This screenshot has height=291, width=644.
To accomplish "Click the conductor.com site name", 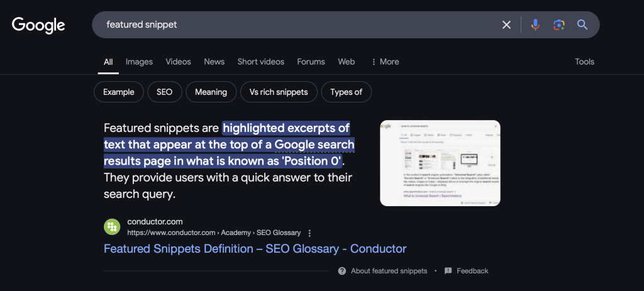I will tap(155, 222).
